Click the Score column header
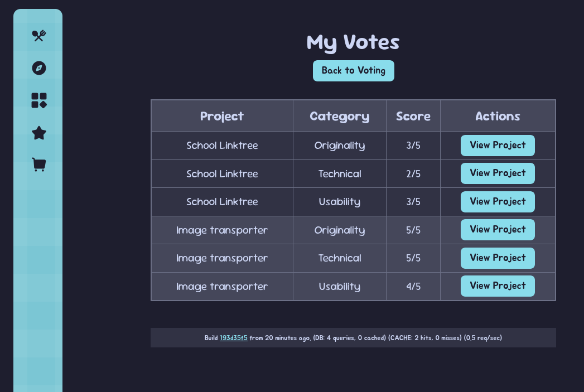Screen dimensions: 584x392 point(413,116)
